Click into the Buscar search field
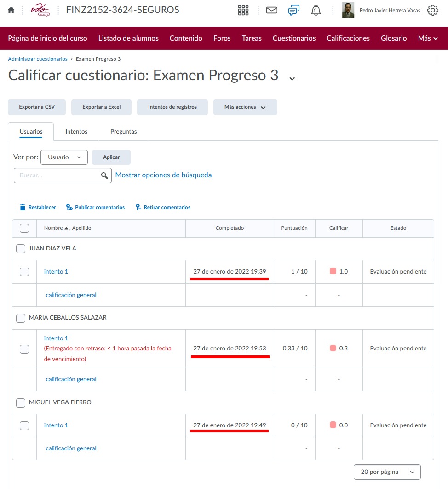 (x=57, y=175)
